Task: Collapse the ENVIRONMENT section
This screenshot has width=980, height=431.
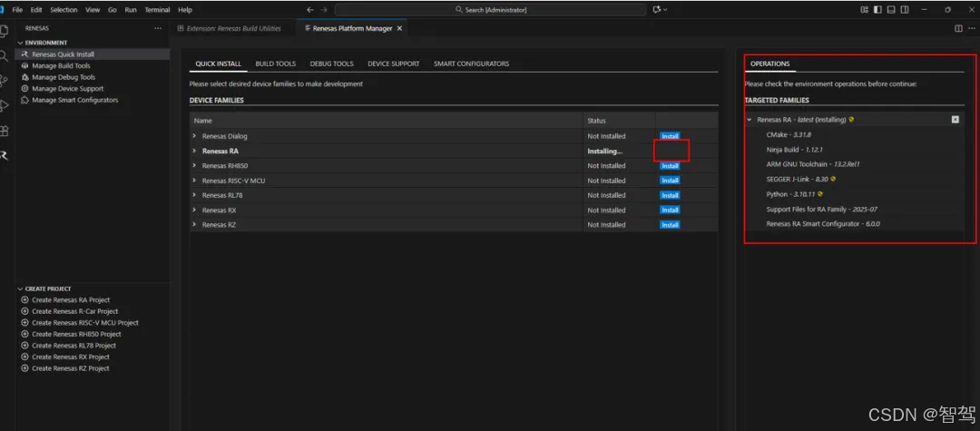Action: (20, 43)
